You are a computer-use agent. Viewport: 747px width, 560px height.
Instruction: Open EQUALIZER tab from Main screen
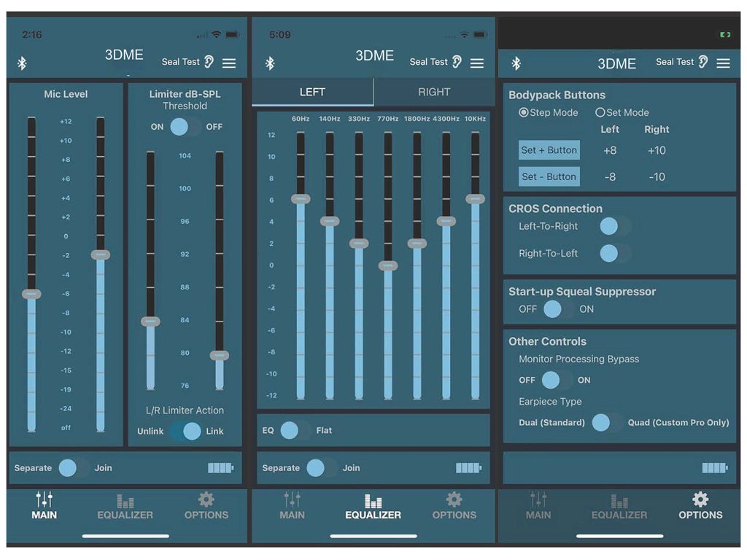pos(125,507)
